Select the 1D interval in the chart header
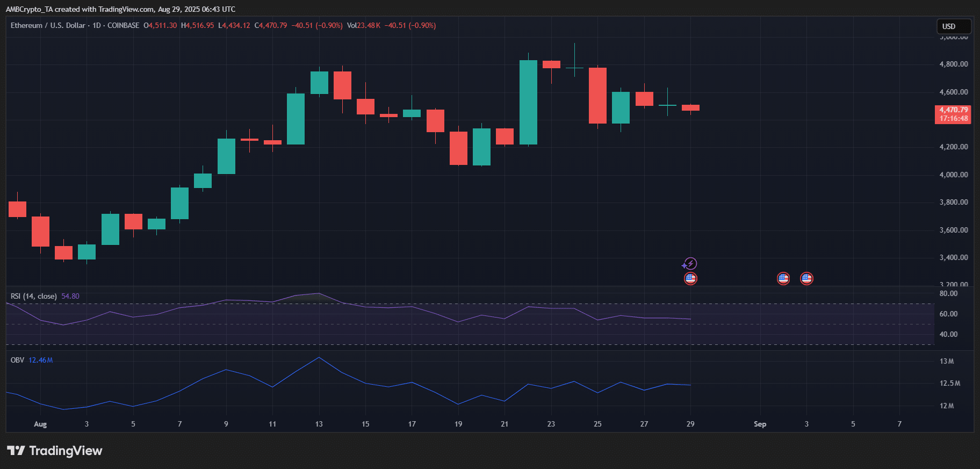 (x=97, y=26)
